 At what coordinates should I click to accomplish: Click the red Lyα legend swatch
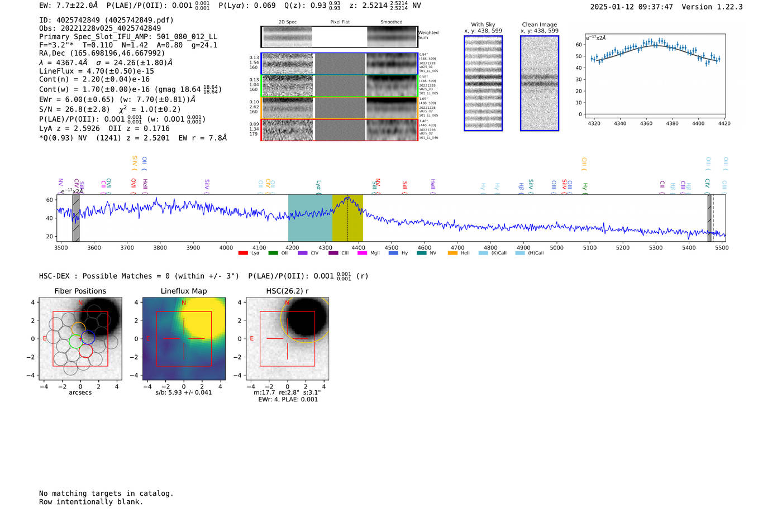tap(243, 253)
